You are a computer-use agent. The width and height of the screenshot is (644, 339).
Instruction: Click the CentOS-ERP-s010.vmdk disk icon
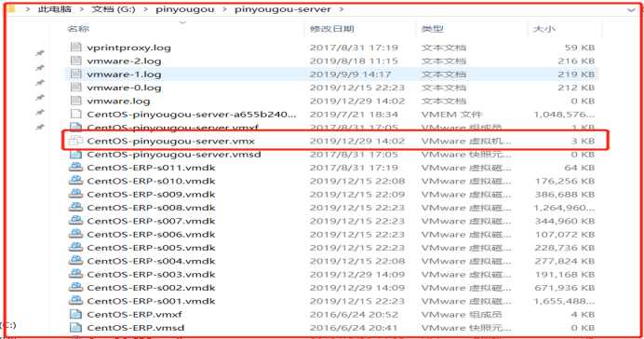pyautogui.click(x=76, y=181)
